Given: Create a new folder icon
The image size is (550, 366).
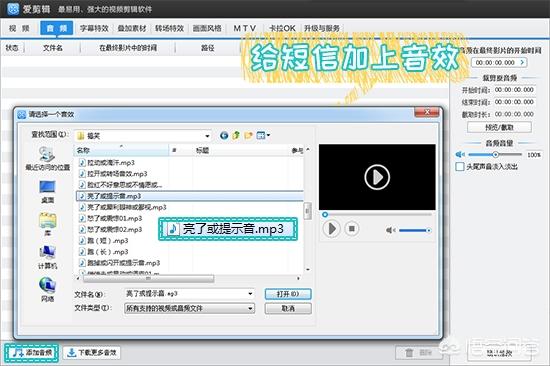Looking at the screenshot, I should point(248,135).
